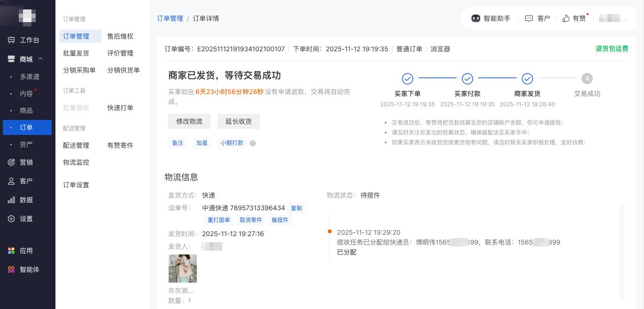Image resolution: width=644 pixels, height=309 pixels.
Task: Go back via 订单管理 breadcrumb link
Action: (x=170, y=18)
